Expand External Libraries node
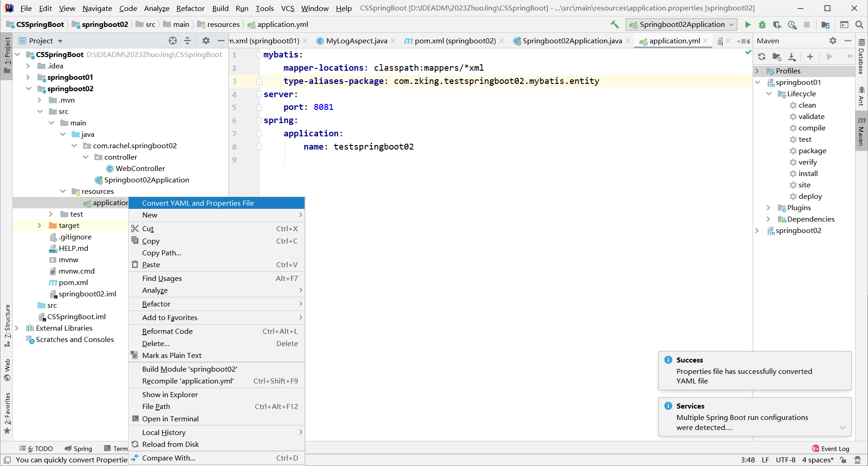Screen dimensions: 868x466 coord(17,328)
